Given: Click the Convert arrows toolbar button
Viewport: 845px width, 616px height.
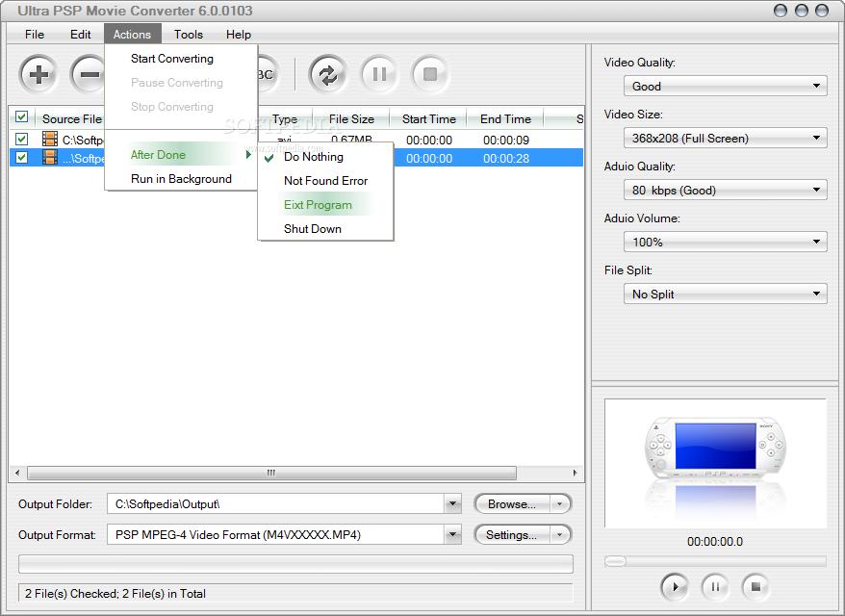Looking at the screenshot, I should point(327,74).
